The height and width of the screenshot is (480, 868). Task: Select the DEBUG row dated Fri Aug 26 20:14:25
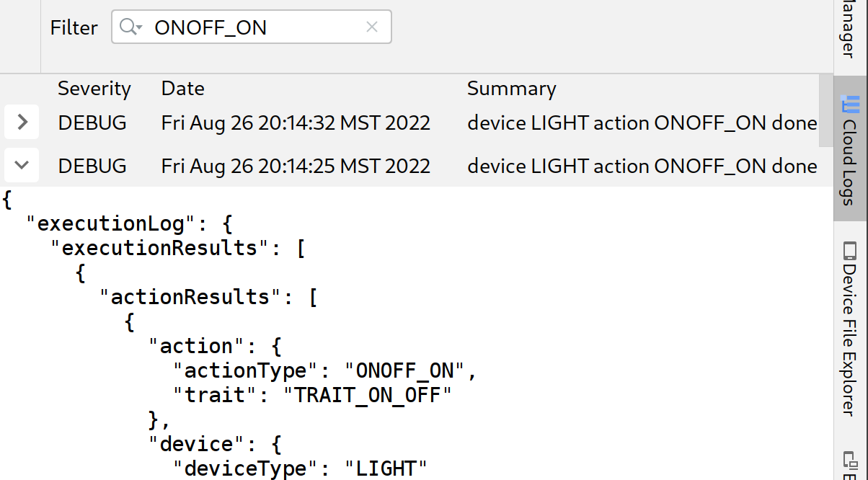coord(295,165)
